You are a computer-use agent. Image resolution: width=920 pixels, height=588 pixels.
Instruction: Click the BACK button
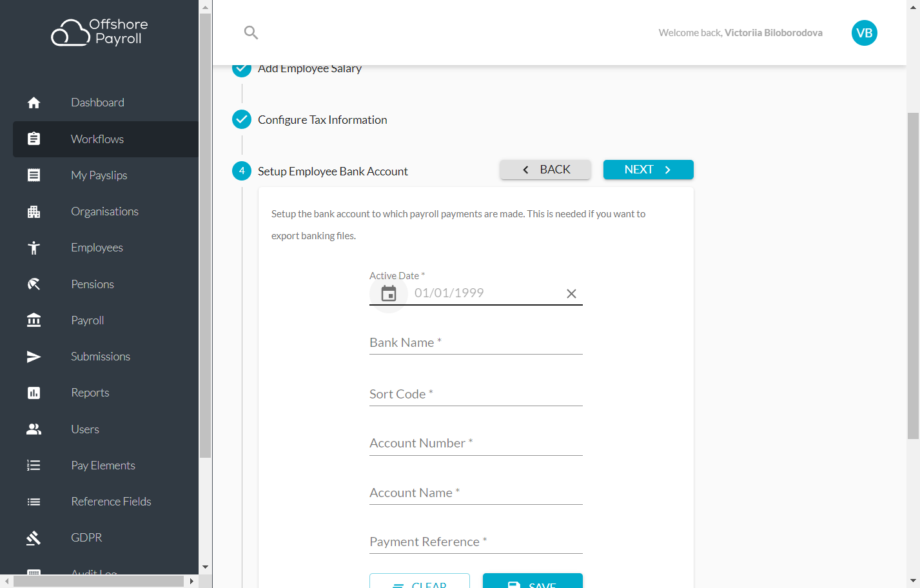[x=545, y=170]
